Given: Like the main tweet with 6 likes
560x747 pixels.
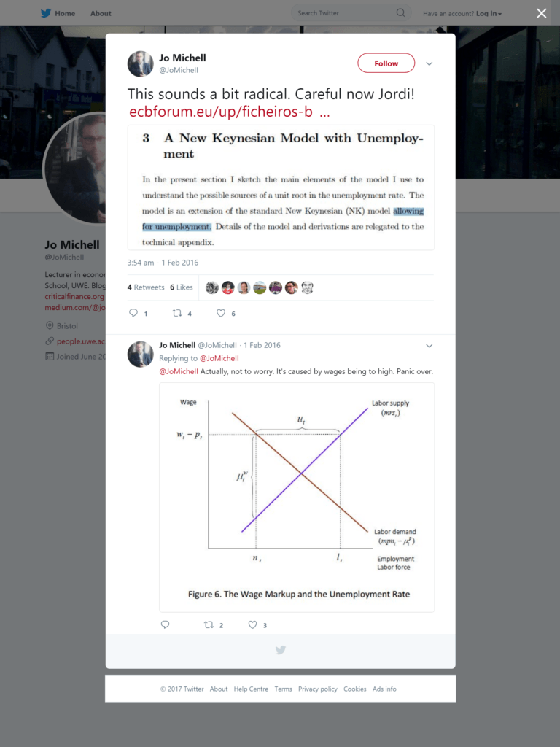Looking at the screenshot, I should (x=221, y=313).
